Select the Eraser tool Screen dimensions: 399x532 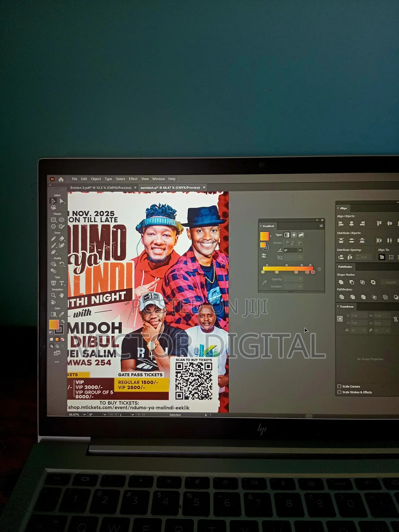[x=62, y=239]
